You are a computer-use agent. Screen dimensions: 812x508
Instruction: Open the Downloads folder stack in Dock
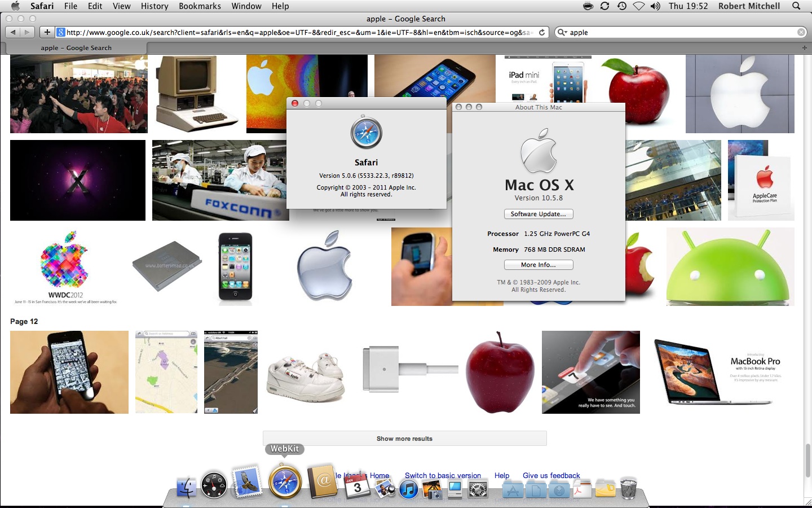pos(559,490)
